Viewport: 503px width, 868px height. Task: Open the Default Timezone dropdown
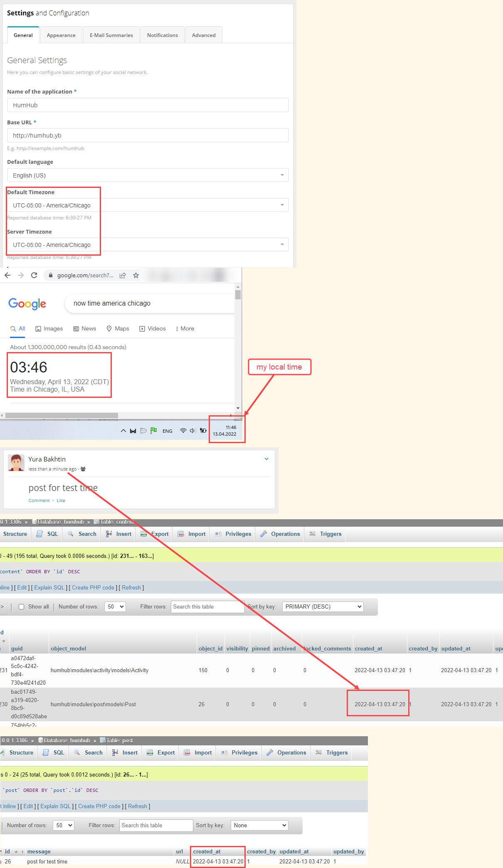pyautogui.click(x=148, y=205)
